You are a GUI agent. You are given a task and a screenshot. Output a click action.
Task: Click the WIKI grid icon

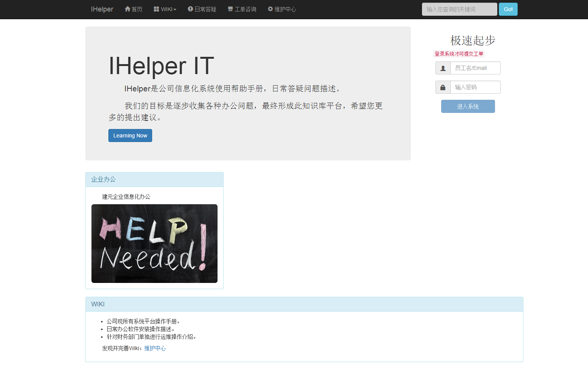coord(156,9)
